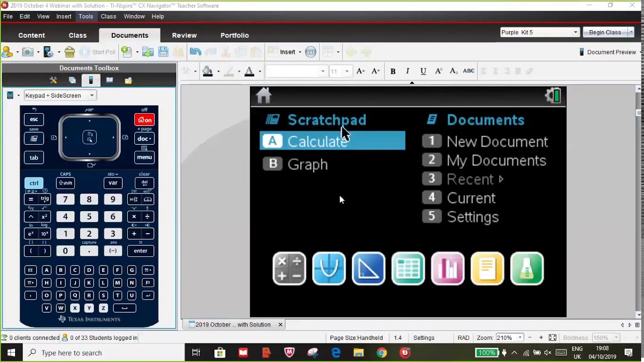The height and width of the screenshot is (362, 644).
Task: Click the touchpad center click key
Action: [x=90, y=137]
